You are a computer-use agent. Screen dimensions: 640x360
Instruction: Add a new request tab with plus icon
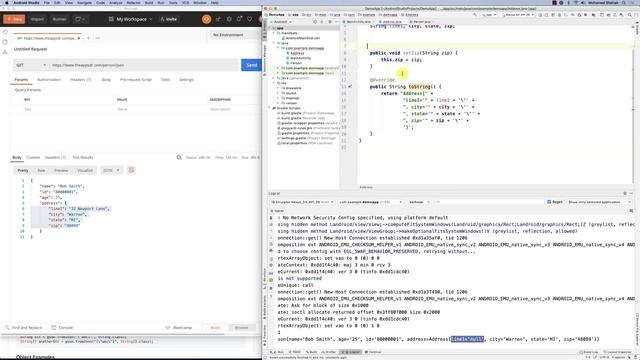point(88,38)
